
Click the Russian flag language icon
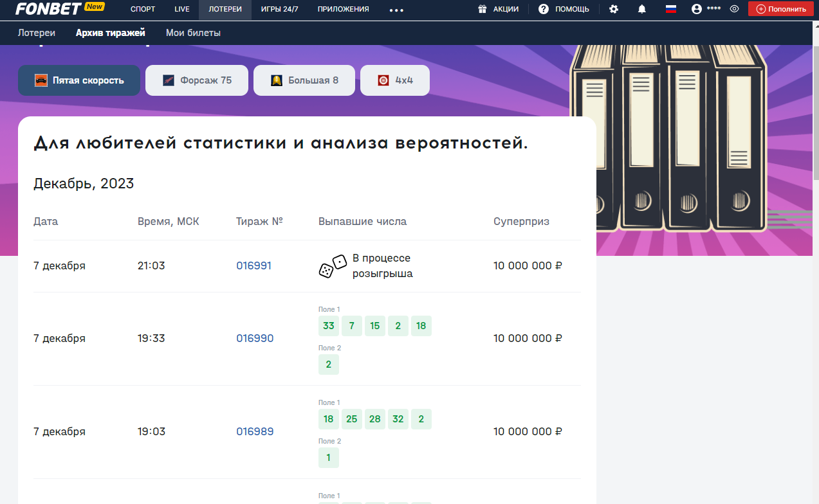point(671,9)
